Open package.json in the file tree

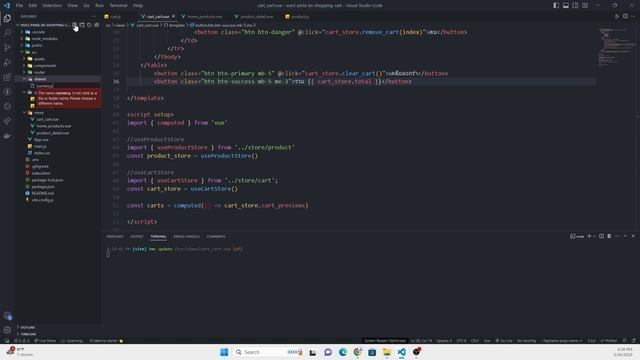click(43, 187)
